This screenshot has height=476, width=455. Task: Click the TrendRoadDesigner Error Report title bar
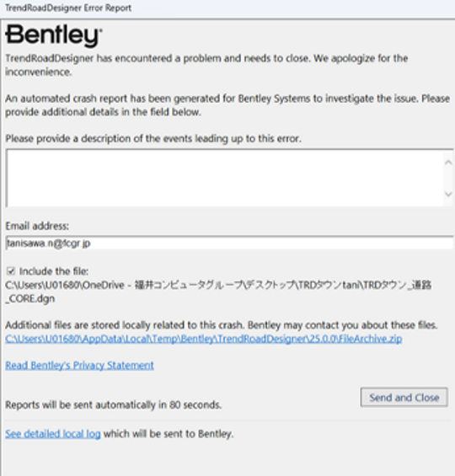[227, 8]
